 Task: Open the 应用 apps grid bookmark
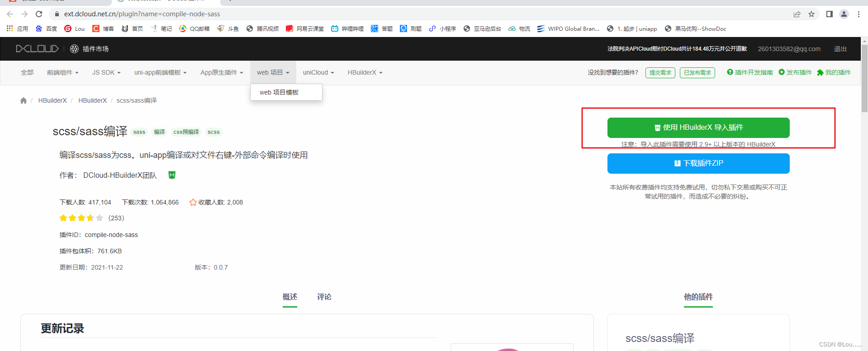point(17,28)
